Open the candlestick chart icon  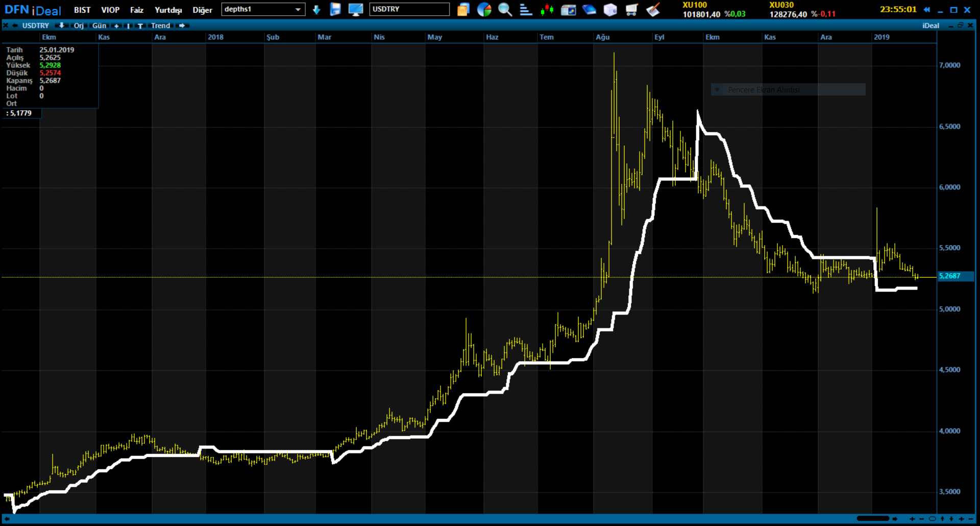tap(547, 10)
